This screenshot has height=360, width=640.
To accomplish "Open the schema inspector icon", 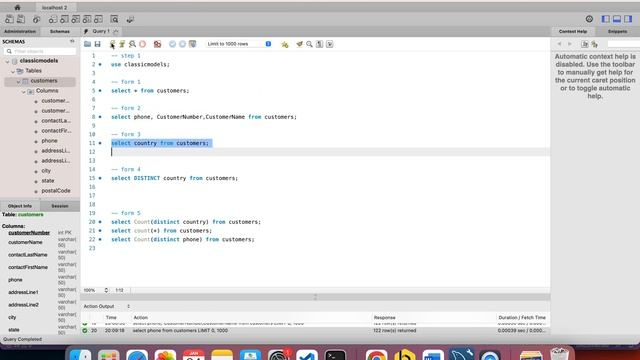I will coord(36,19).
